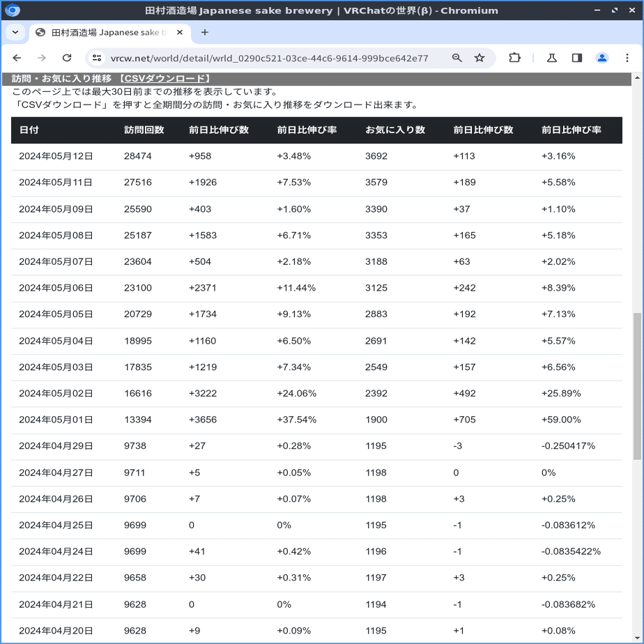Select the +6.71% rate cell
The image size is (644, 644).
tap(294, 236)
